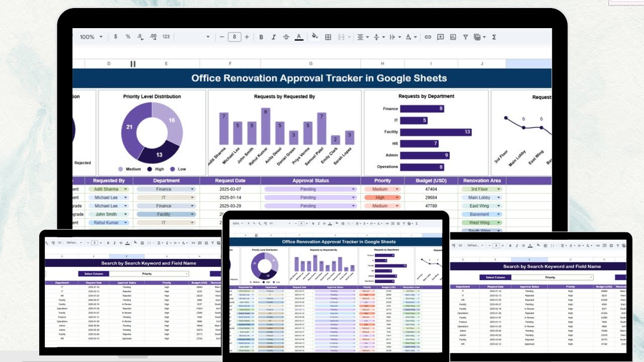Screen dimensions: 644x362
Task: Create a filter from the laptop toolbar
Action: [x=465, y=37]
